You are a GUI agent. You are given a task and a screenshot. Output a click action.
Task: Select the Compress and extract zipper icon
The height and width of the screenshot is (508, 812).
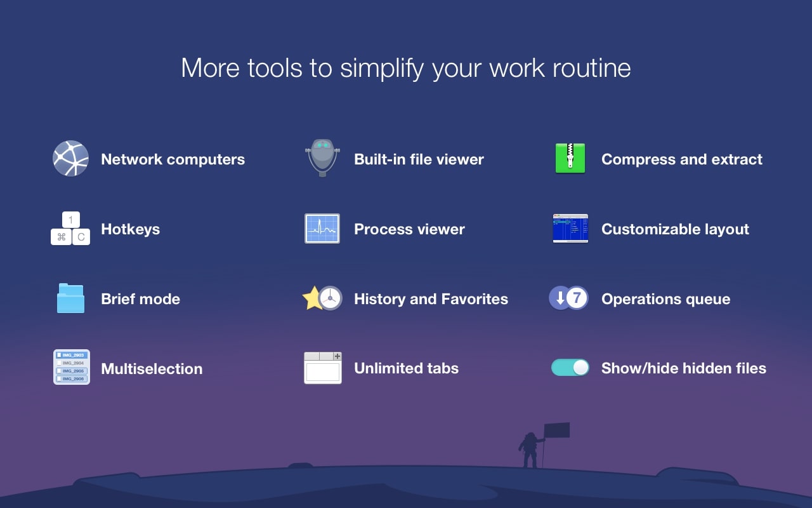pos(569,159)
